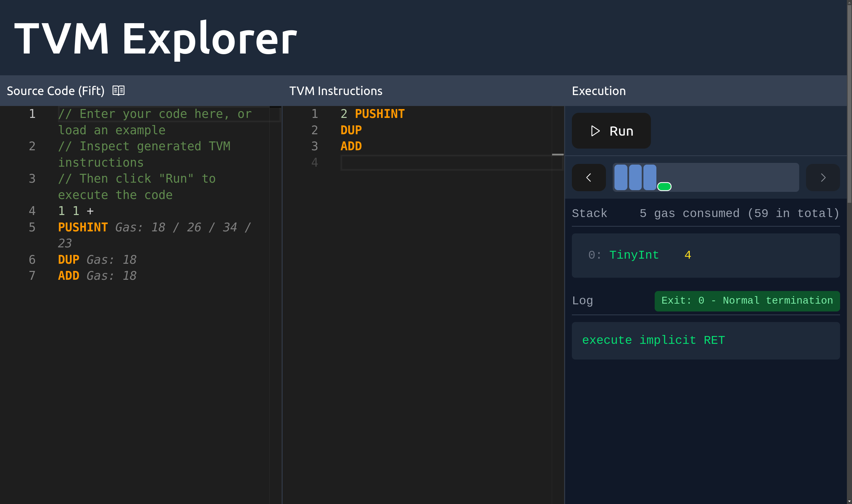Click the TVM Instructions panel header
The width and height of the screenshot is (852, 504).
coord(336,91)
